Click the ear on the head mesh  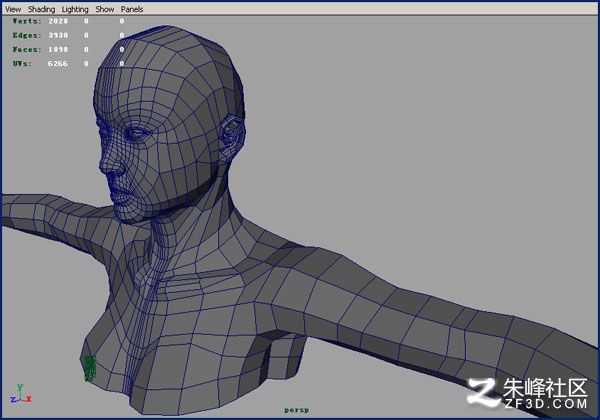[x=232, y=138]
